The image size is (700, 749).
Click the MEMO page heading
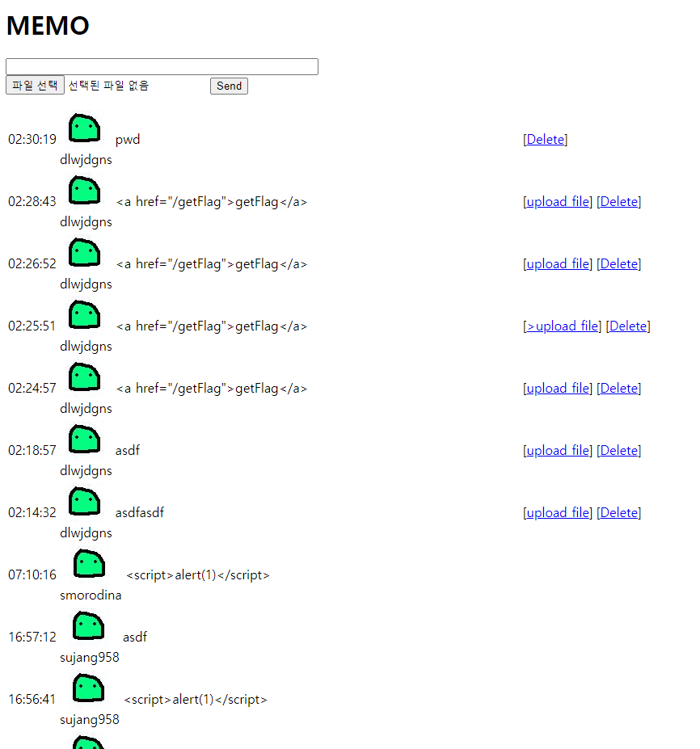click(48, 25)
